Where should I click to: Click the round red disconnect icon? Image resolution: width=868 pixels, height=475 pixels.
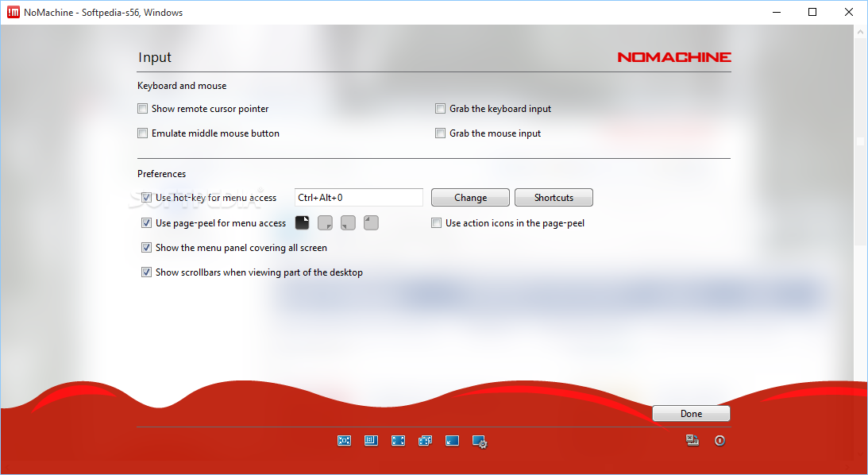click(719, 441)
